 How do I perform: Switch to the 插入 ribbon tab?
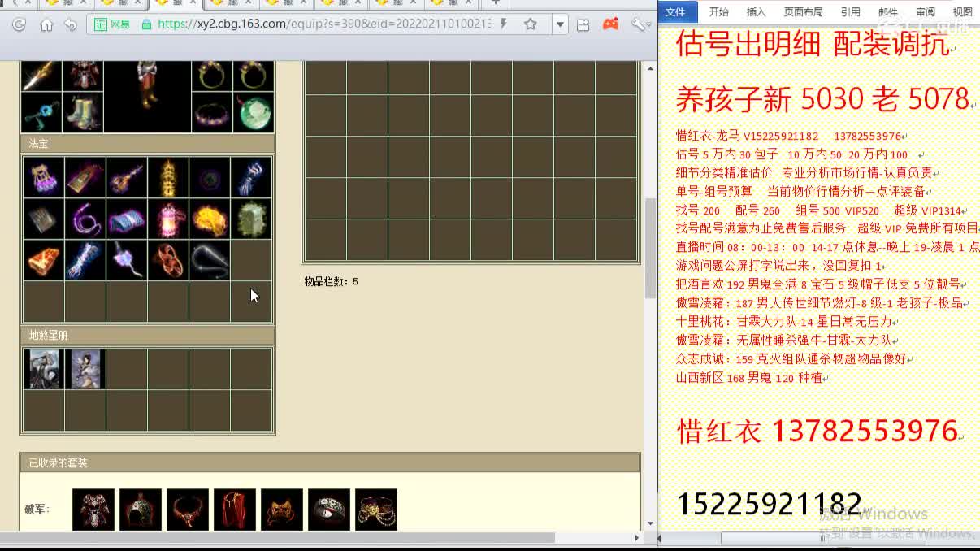coord(756,11)
